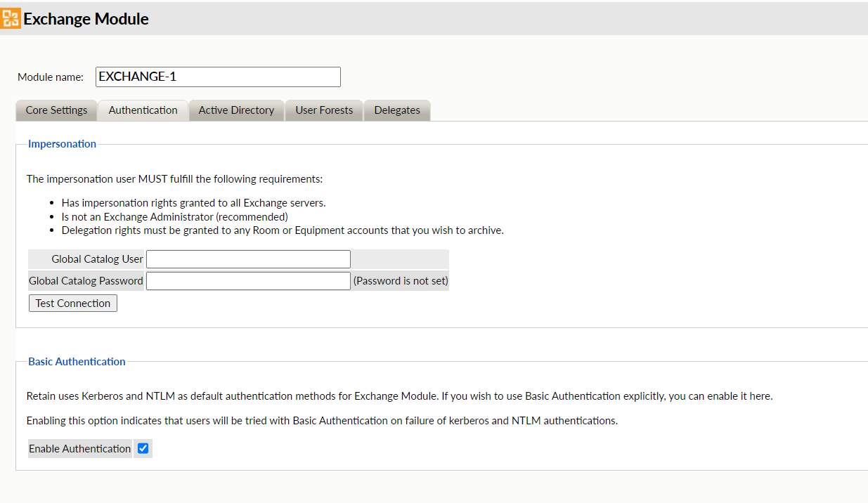Viewport: 868px width, 503px height.
Task: Focus the Global Catalog User field
Action: pos(248,259)
